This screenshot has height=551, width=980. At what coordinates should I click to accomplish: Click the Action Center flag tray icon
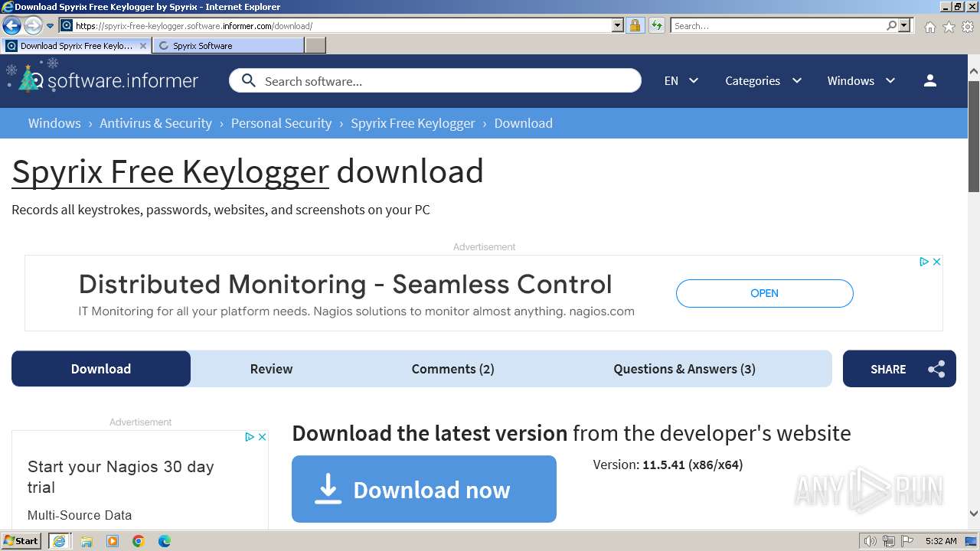(x=907, y=541)
